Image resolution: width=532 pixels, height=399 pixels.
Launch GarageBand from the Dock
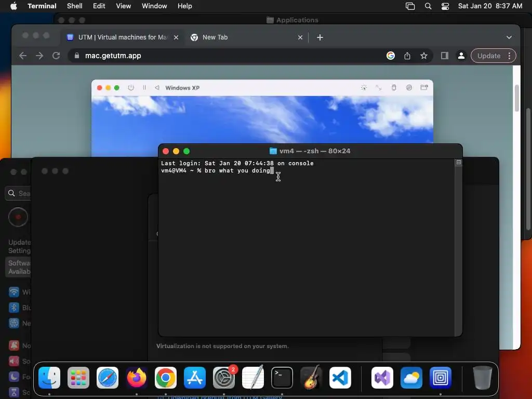point(311,378)
